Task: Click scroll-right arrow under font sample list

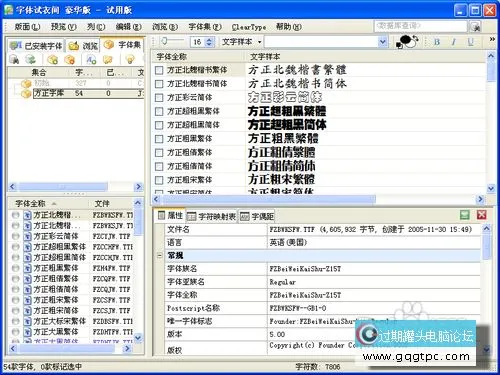Action: pyautogui.click(x=480, y=199)
